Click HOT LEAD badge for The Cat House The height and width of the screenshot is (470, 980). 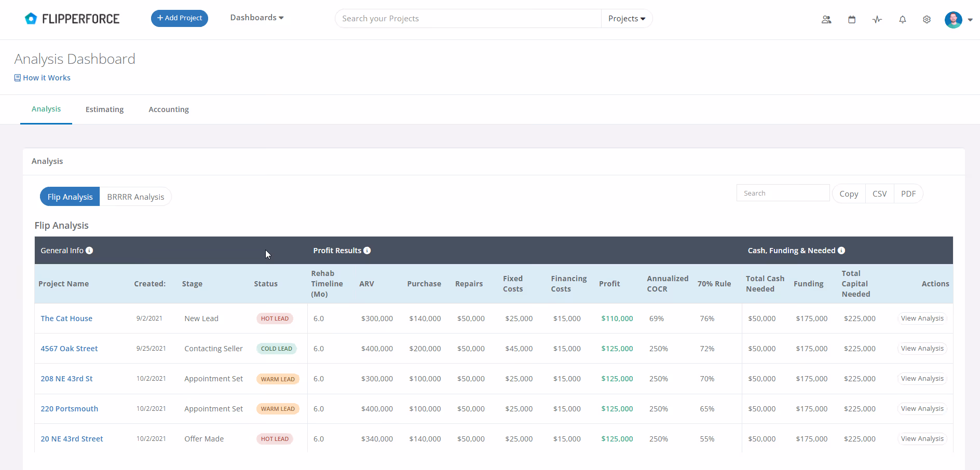coord(275,319)
